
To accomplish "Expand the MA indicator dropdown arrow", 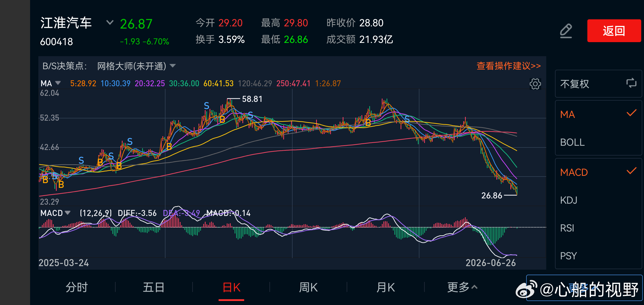I will (x=58, y=83).
